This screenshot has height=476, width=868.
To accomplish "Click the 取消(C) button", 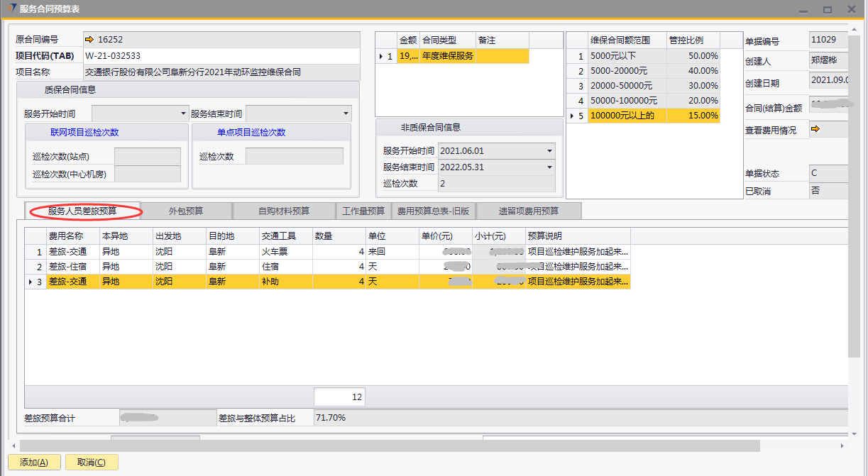I will (x=92, y=463).
